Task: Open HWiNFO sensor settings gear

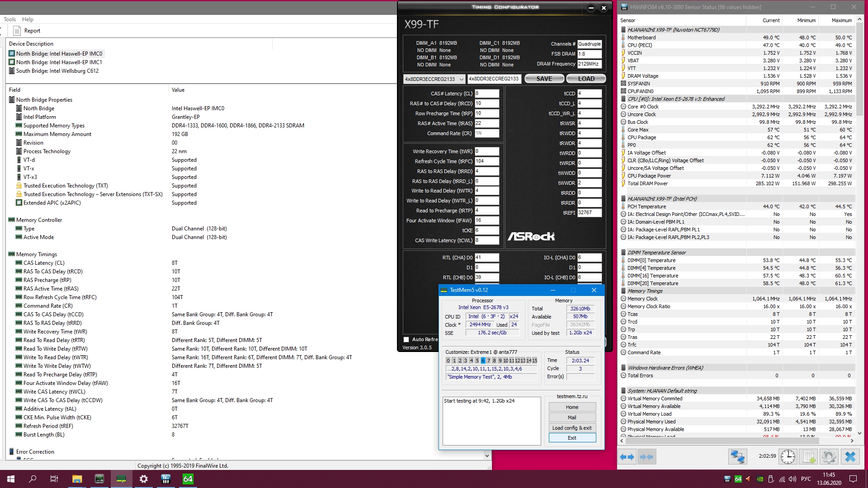Action: point(829,457)
